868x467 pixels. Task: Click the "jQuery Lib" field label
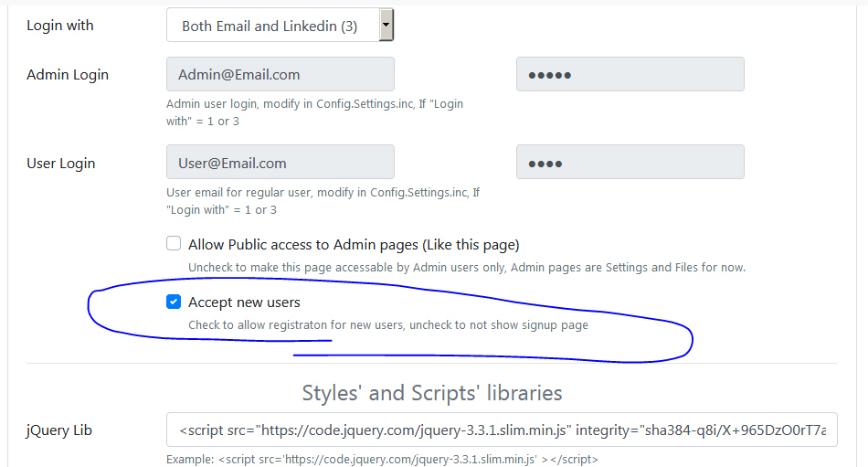[59, 430]
